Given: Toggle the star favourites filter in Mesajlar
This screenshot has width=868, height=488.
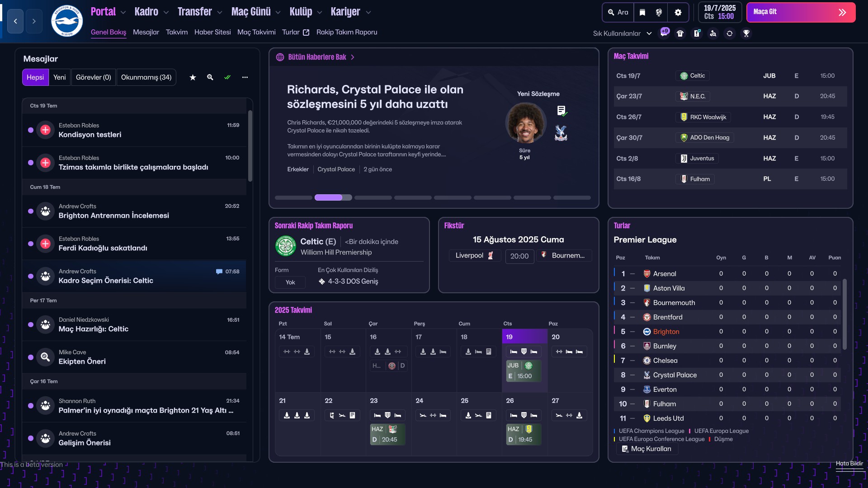Looking at the screenshot, I should [x=193, y=77].
